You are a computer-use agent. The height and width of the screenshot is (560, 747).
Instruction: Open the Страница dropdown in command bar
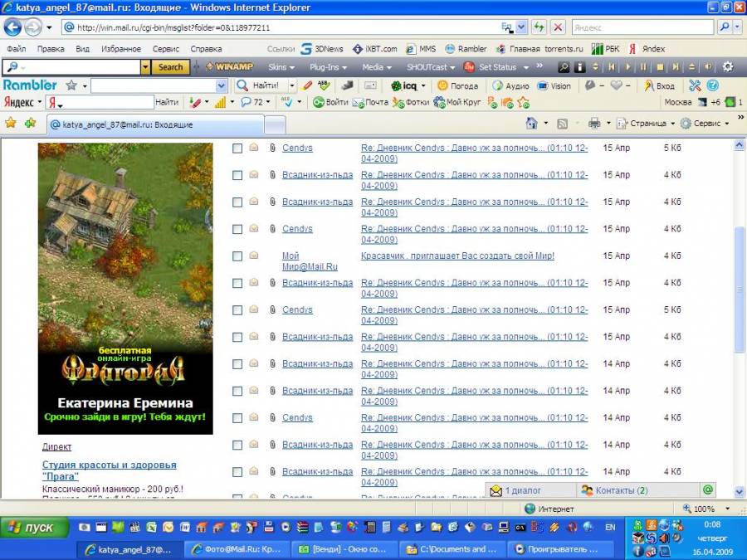point(646,124)
